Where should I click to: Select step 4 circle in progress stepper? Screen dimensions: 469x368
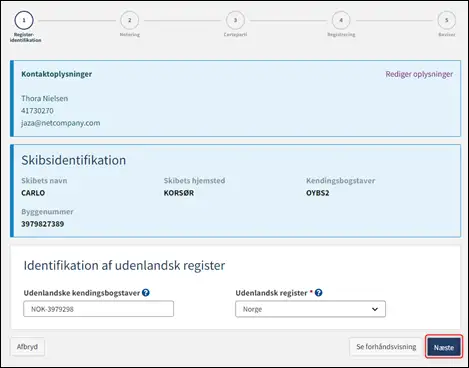(x=341, y=20)
